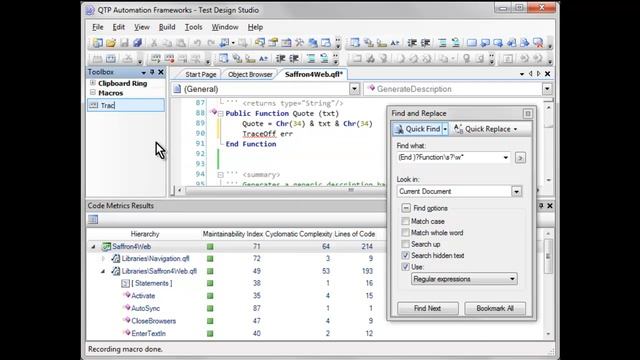Select the Quick Find button
Image resolution: width=640 pixels, height=360 pixels.
pyautogui.click(x=417, y=129)
